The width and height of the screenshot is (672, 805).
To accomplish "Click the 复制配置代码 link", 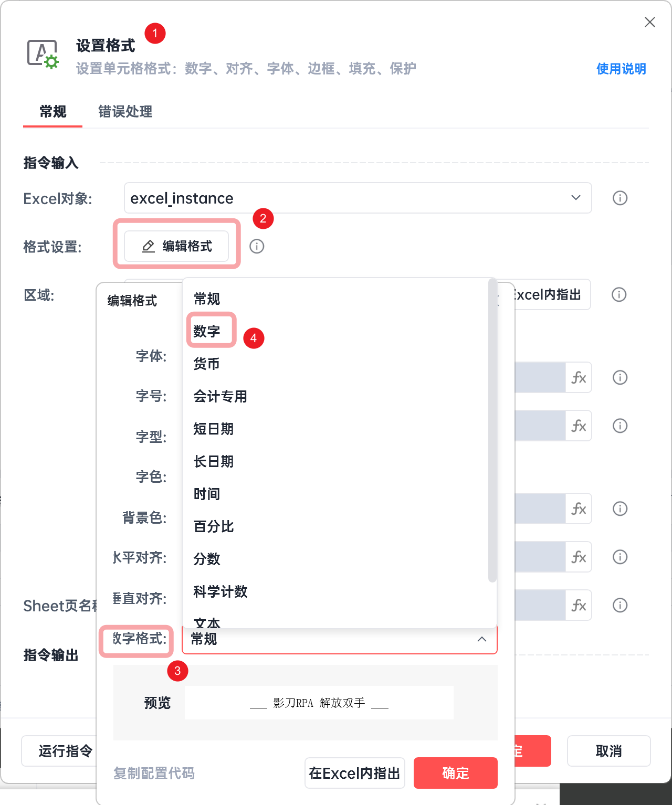I will pyautogui.click(x=153, y=773).
